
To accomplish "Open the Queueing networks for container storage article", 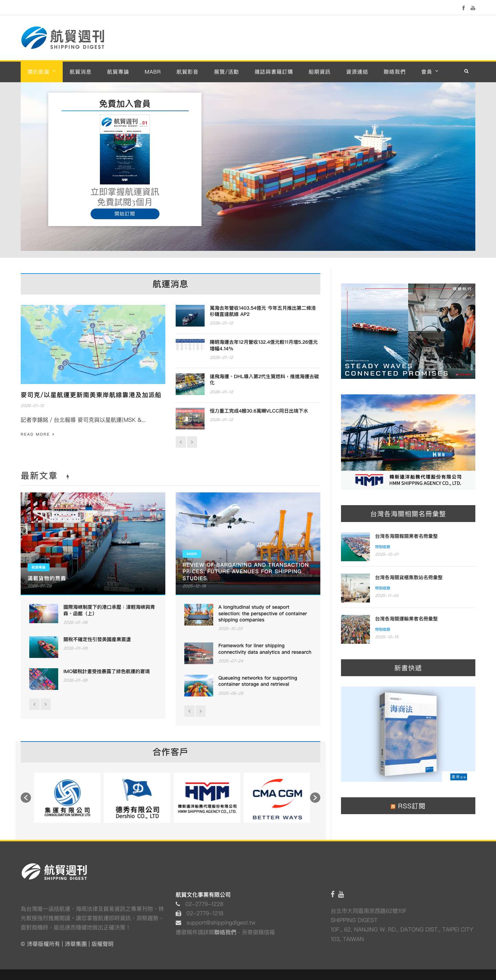I will pos(258,681).
